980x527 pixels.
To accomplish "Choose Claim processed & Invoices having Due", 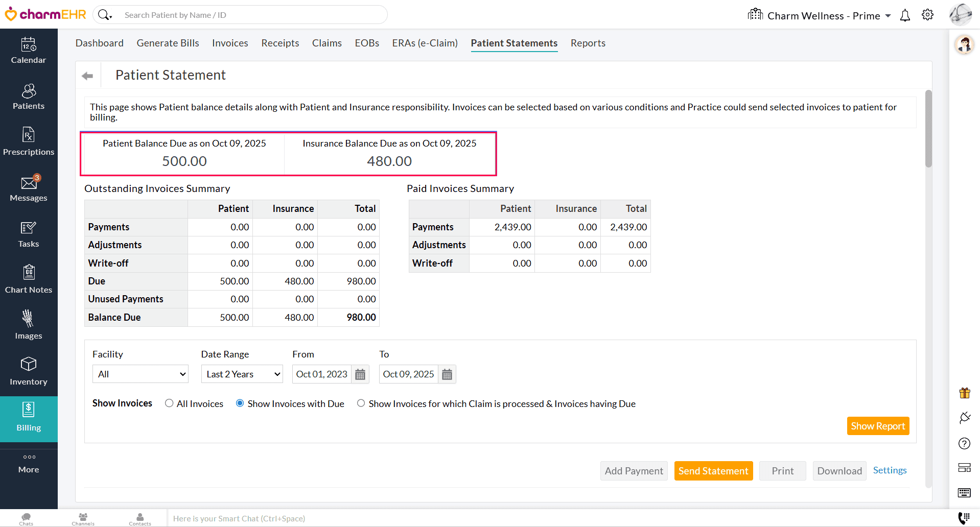I will (x=361, y=403).
